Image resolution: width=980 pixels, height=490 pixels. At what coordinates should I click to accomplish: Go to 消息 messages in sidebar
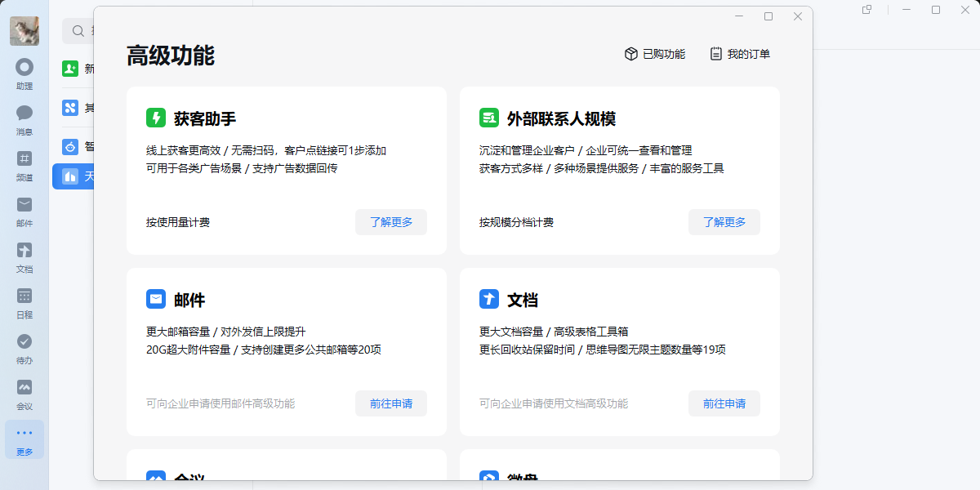24,119
